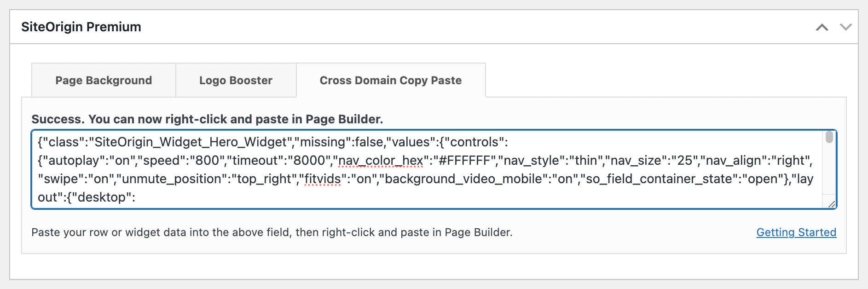The height and width of the screenshot is (289, 868).
Task: Select the Cross Domain Copy Paste tab
Action: [x=391, y=80]
